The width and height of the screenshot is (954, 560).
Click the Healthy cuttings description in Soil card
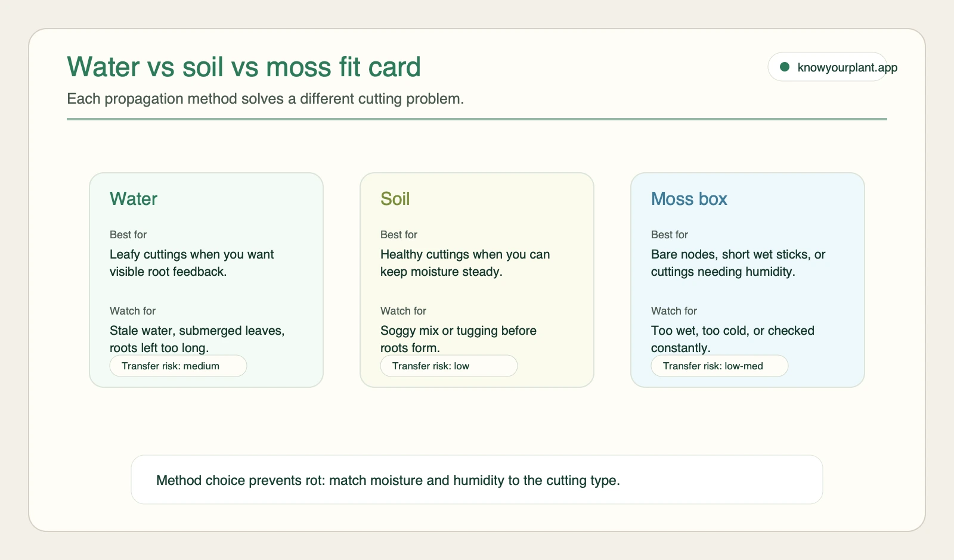465,263
